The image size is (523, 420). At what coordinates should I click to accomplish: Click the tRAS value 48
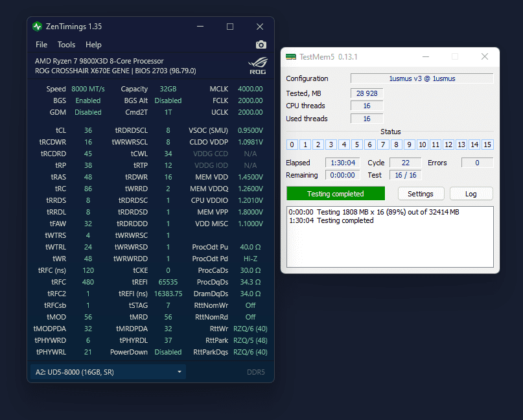pos(88,177)
